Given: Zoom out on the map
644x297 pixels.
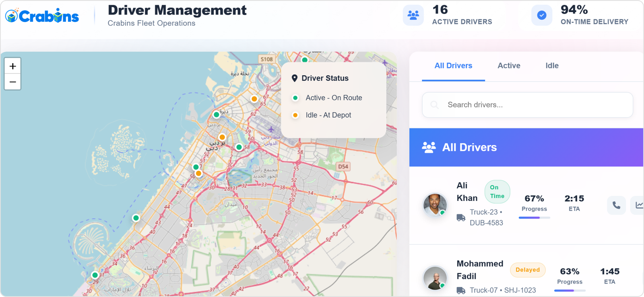Looking at the screenshot, I should pyautogui.click(x=13, y=82).
